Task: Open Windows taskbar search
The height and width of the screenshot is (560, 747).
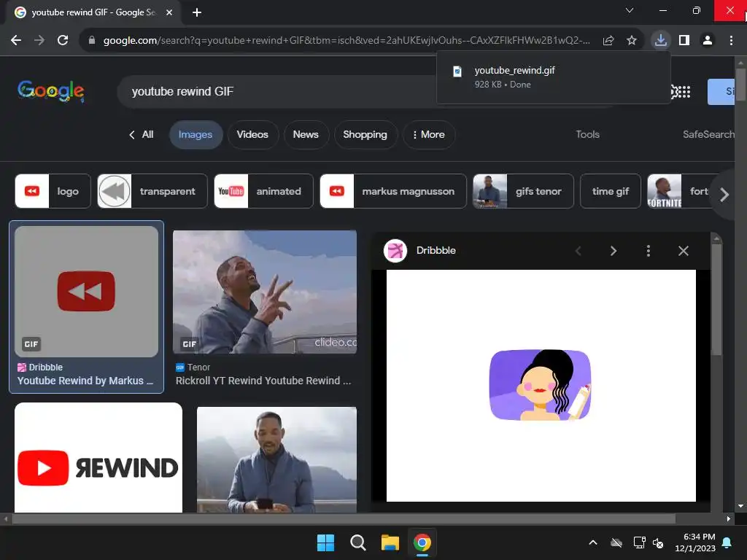Action: click(357, 542)
